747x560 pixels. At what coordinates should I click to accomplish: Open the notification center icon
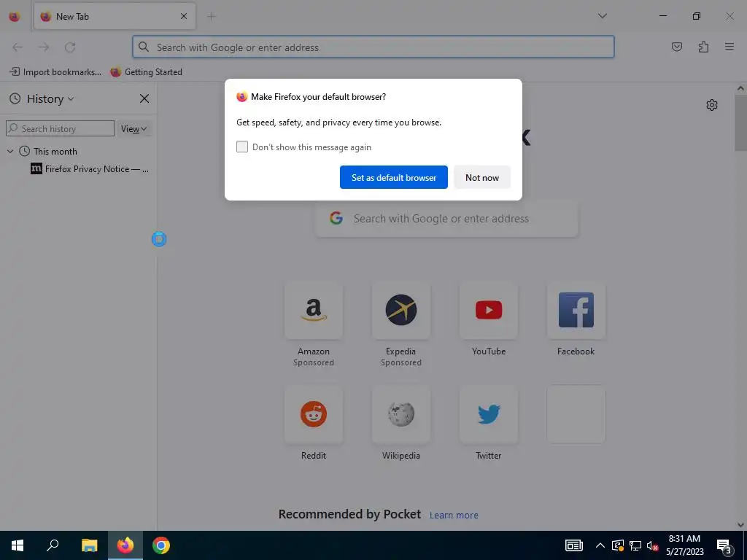724,545
